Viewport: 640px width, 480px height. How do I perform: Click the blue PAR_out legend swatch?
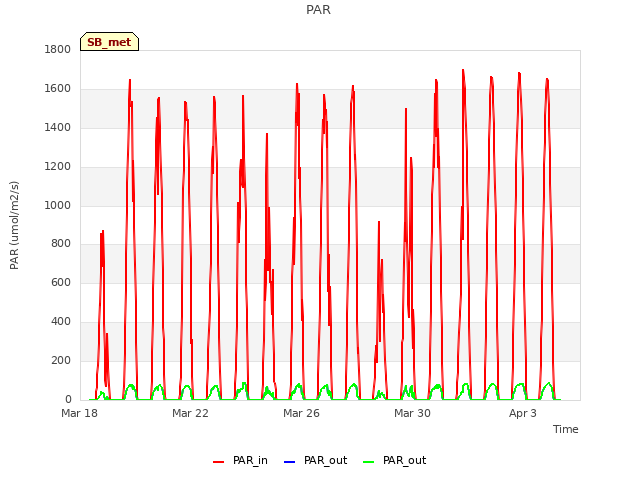coord(289,462)
